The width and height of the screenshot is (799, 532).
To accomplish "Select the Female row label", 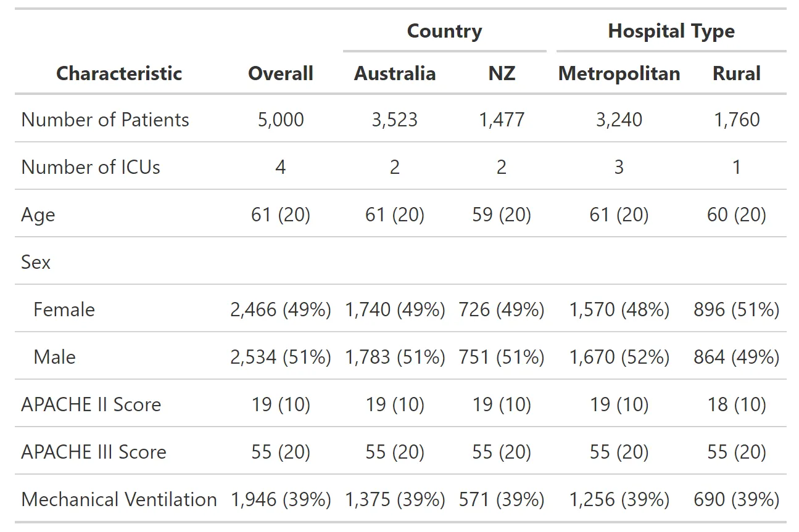I will [x=64, y=309].
